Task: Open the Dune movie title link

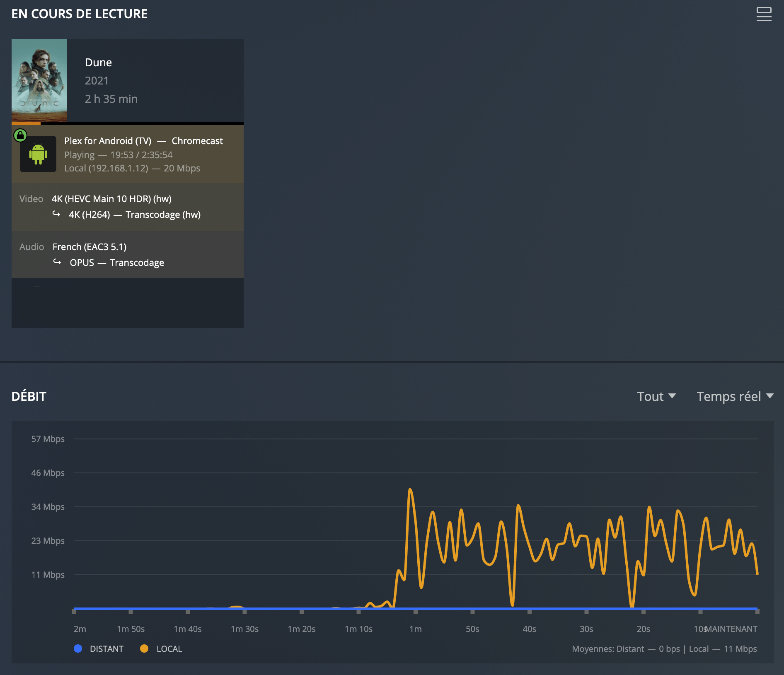Action: 98,63
